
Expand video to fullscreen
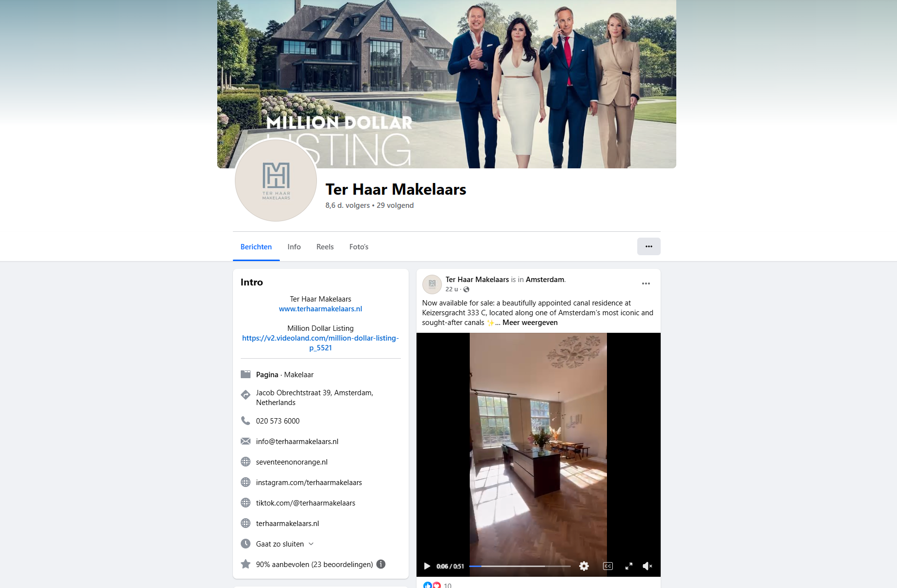(x=629, y=566)
